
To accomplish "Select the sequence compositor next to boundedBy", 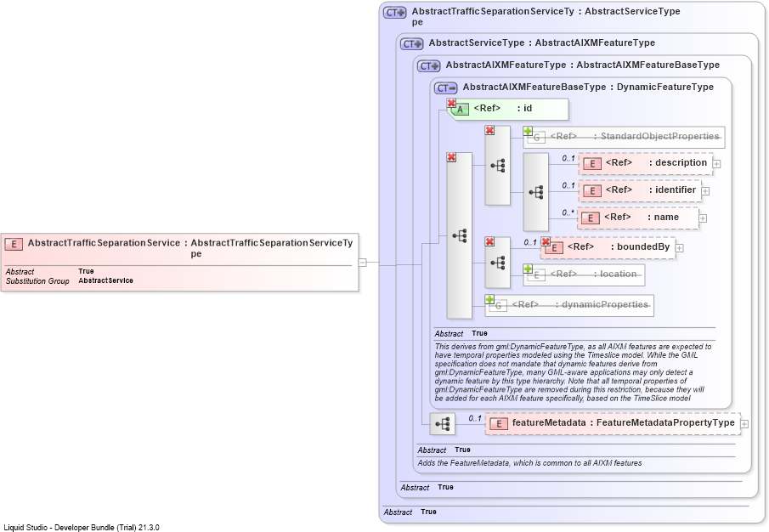I will click(x=498, y=263).
